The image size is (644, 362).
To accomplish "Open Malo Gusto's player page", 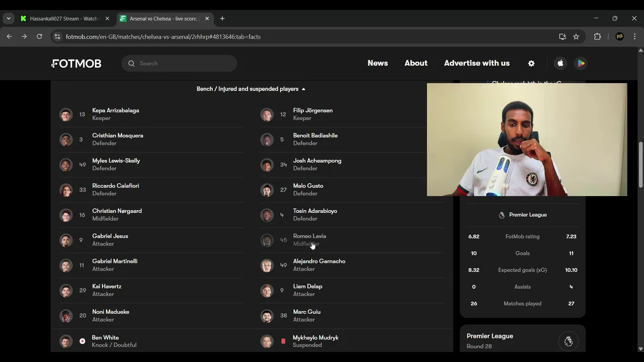I will (x=352, y=190).
